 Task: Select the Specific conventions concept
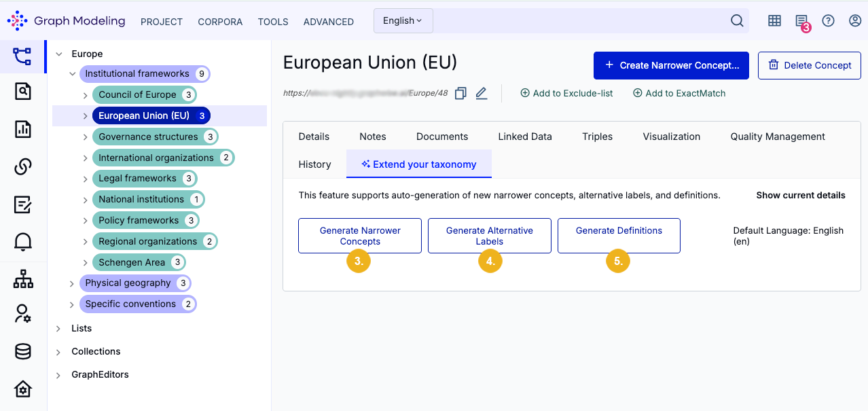pyautogui.click(x=138, y=304)
